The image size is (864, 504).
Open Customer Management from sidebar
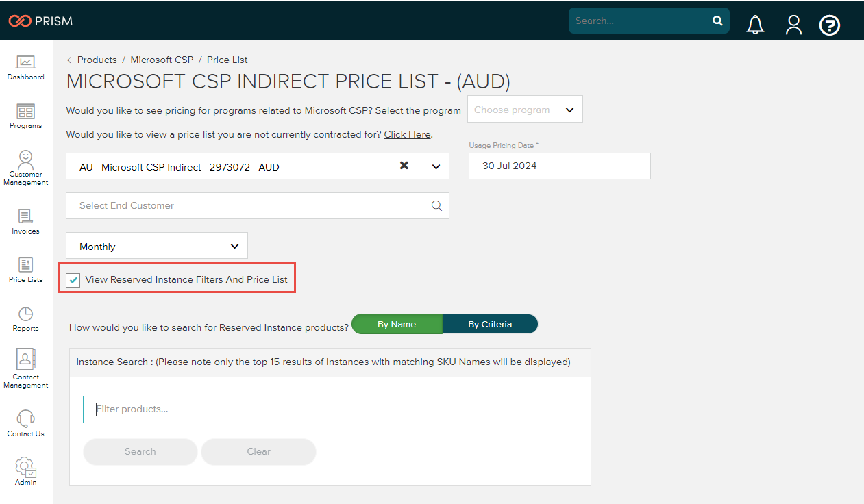(25, 168)
